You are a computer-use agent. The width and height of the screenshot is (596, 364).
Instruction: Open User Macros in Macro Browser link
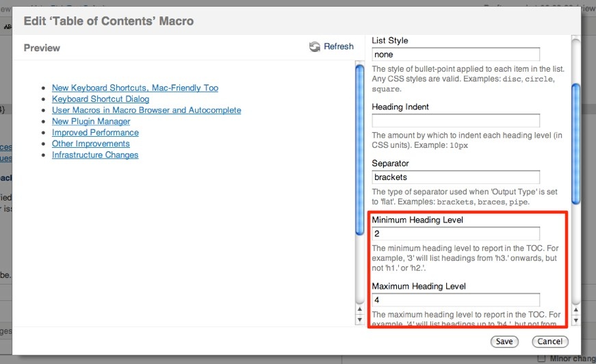(x=146, y=110)
